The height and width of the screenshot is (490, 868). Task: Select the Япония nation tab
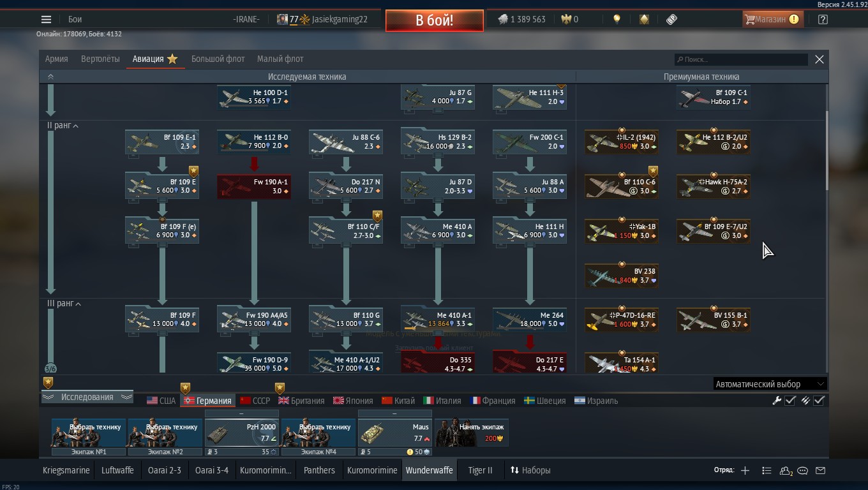point(353,401)
